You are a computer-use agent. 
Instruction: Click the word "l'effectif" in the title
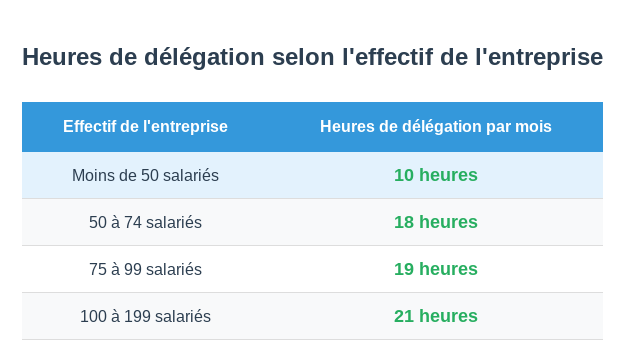tap(387, 57)
